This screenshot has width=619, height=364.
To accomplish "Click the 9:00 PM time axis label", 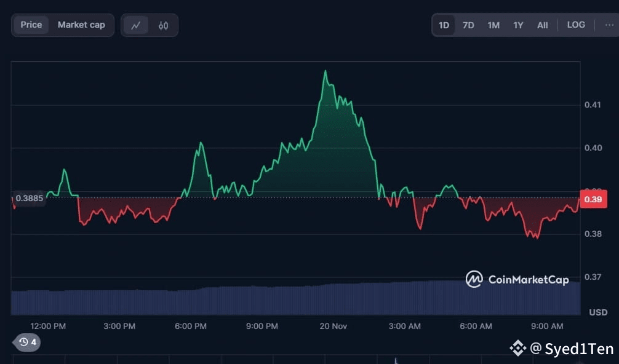I will click(262, 326).
